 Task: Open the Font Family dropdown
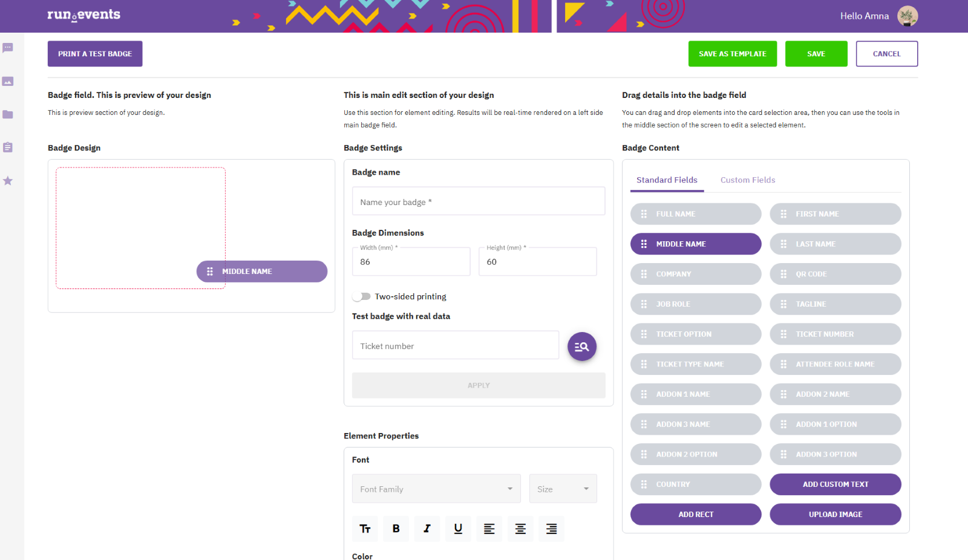[436, 489]
